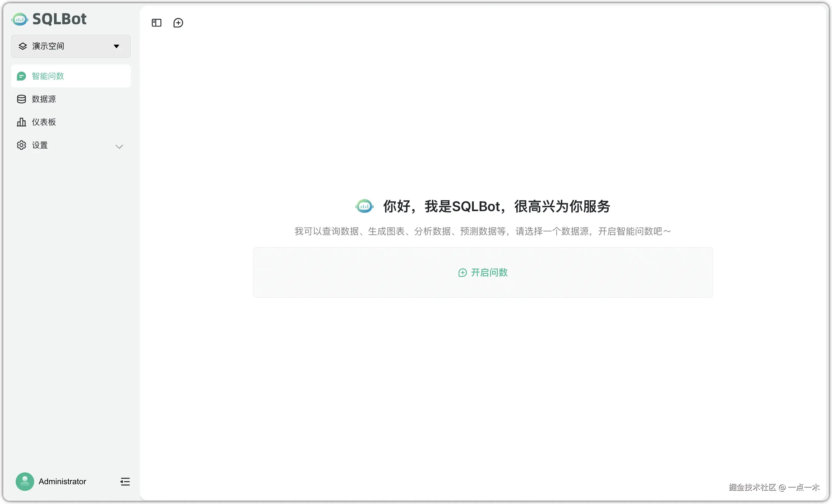This screenshot has width=832, height=504.
Task: Click the Administrator user avatar
Action: tap(25, 481)
